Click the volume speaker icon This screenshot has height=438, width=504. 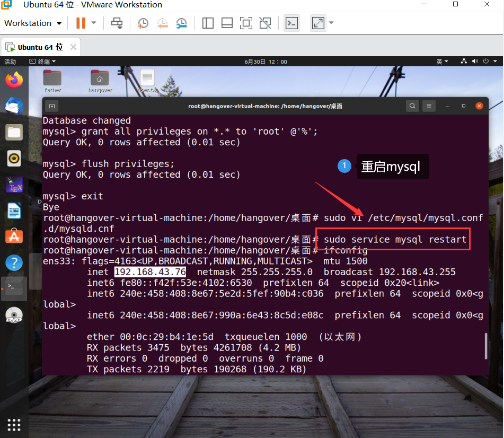click(475, 61)
